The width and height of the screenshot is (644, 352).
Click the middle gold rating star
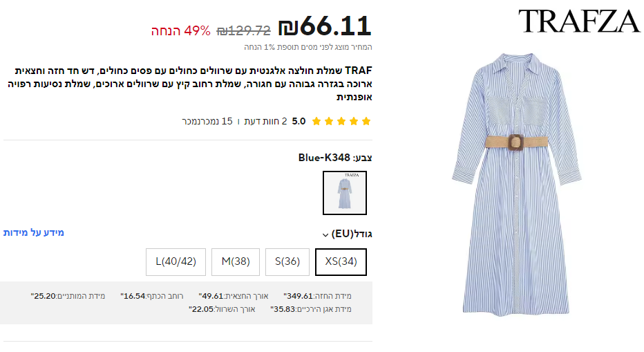point(341,121)
